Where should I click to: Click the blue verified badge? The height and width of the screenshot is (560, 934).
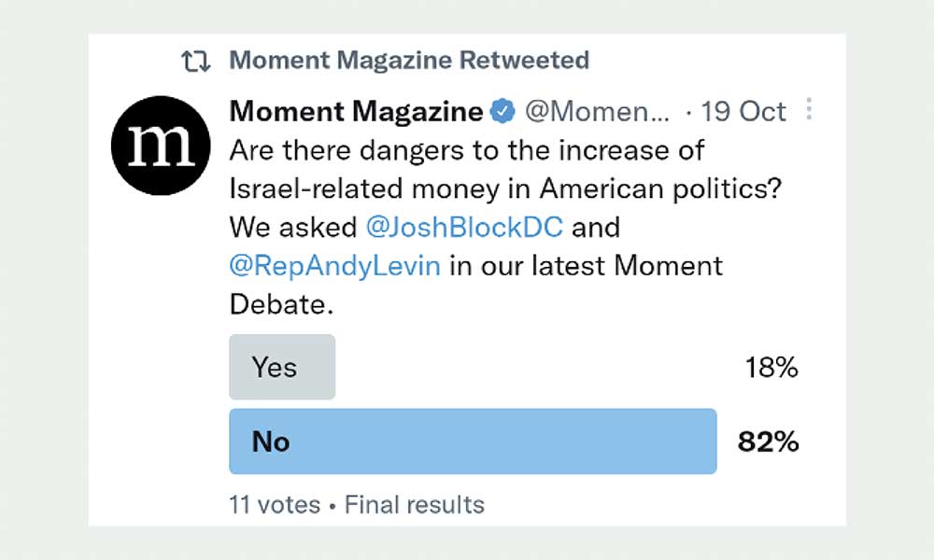click(502, 111)
